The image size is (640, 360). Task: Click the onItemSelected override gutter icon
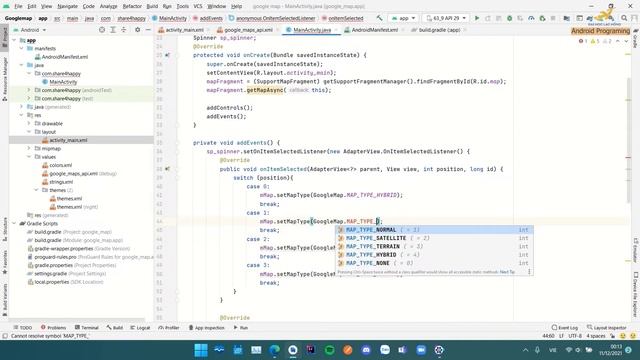click(x=167, y=169)
